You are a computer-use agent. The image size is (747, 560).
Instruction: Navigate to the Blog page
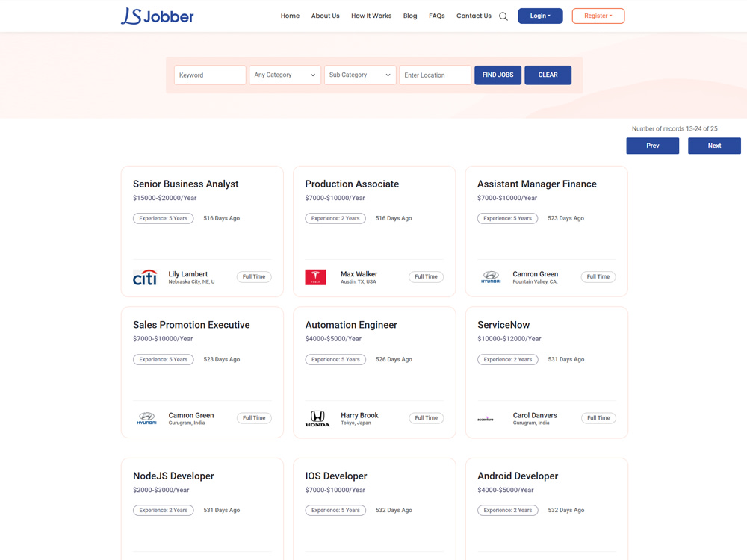pyautogui.click(x=409, y=16)
